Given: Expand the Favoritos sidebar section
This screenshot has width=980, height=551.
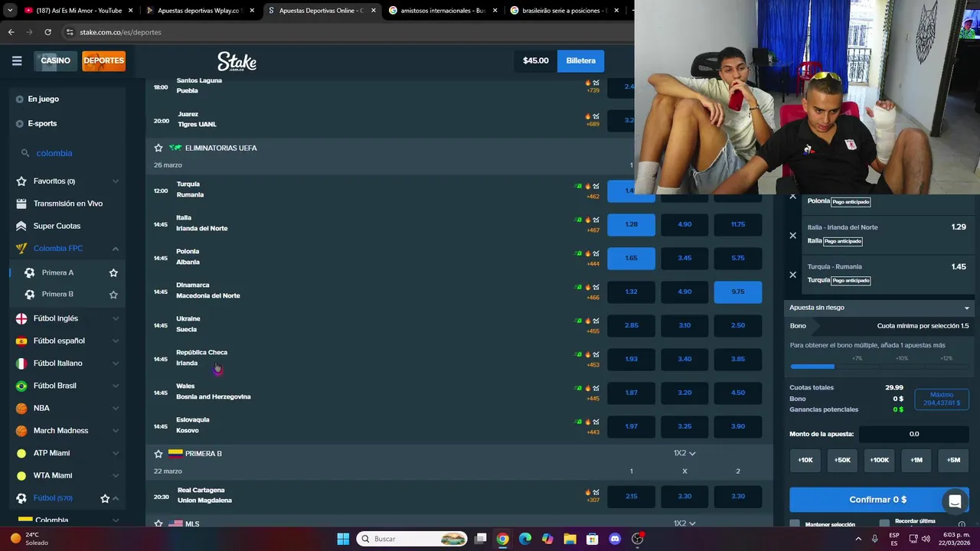Looking at the screenshot, I should tap(116, 181).
